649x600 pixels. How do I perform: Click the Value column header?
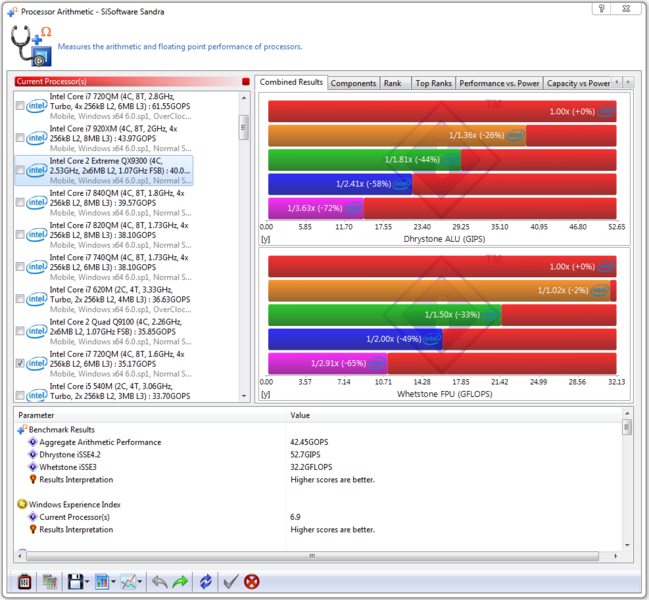click(x=454, y=415)
